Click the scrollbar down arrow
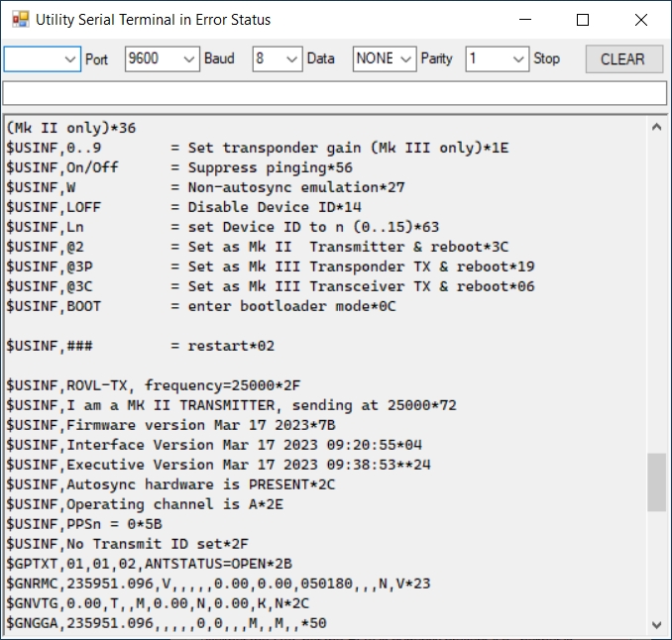The height and width of the screenshot is (640, 672). pyautogui.click(x=656, y=624)
